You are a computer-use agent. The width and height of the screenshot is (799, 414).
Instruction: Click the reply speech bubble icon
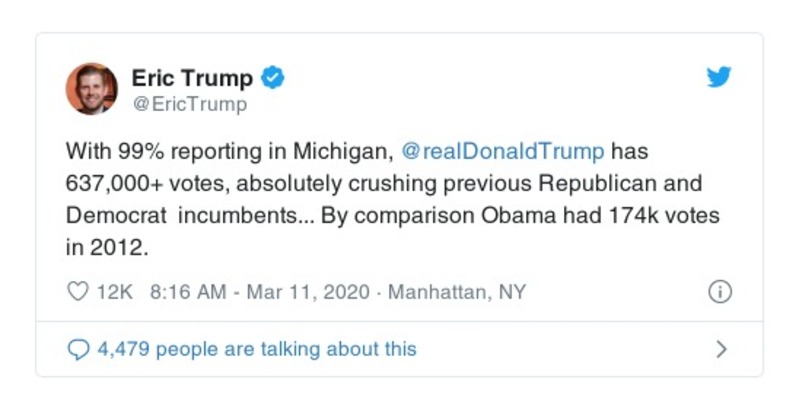coord(77,349)
